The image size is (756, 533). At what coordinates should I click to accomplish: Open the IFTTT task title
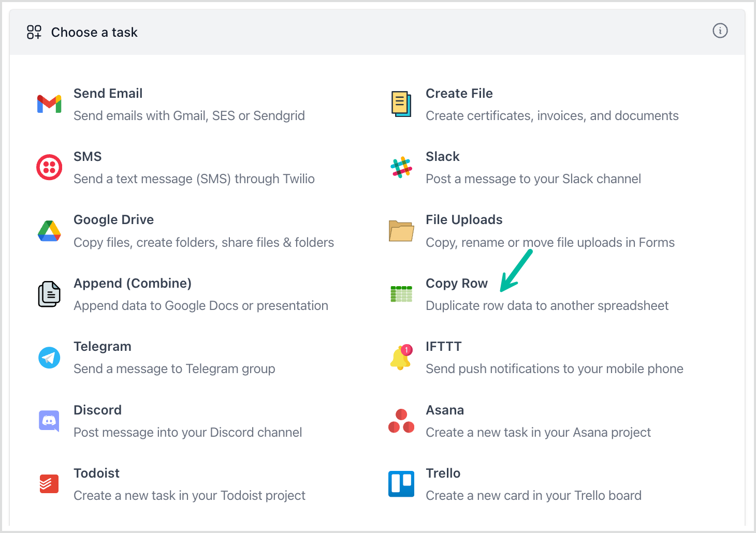pos(444,347)
